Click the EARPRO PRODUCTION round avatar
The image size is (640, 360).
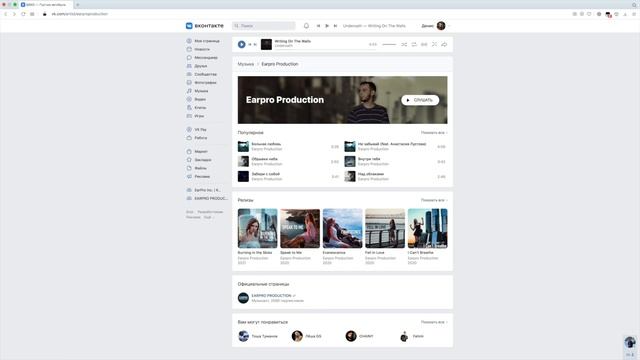243,298
